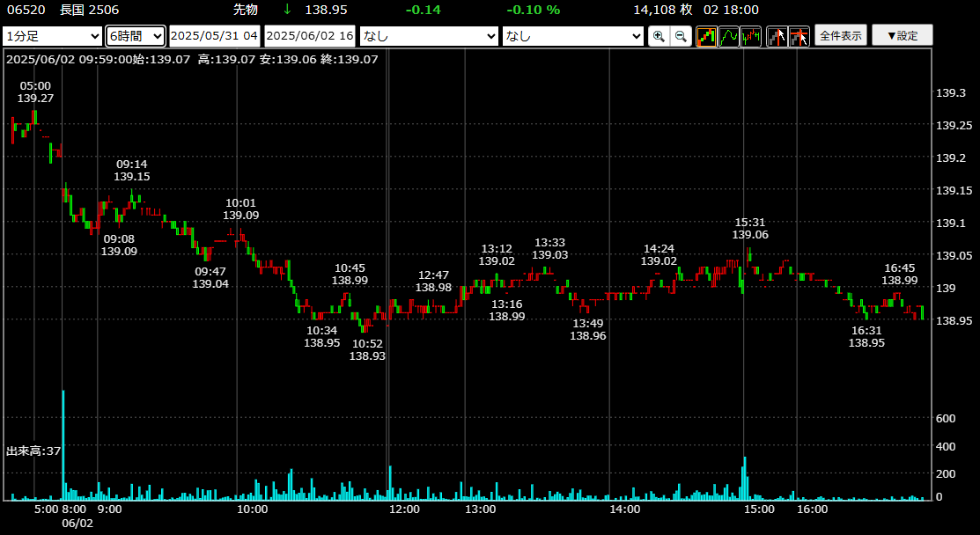
Task: Switch to the bar (OHLC) chart type icon
Action: [x=750, y=36]
